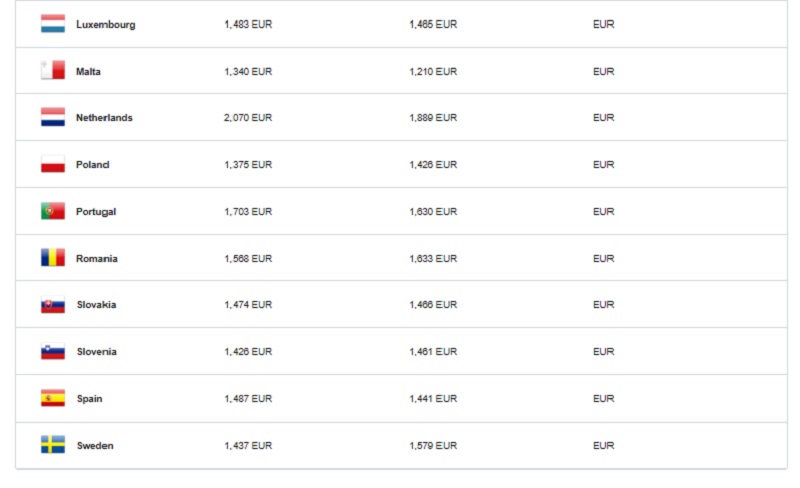Click the Poland flag icon
The image size is (800, 488).
tap(53, 165)
